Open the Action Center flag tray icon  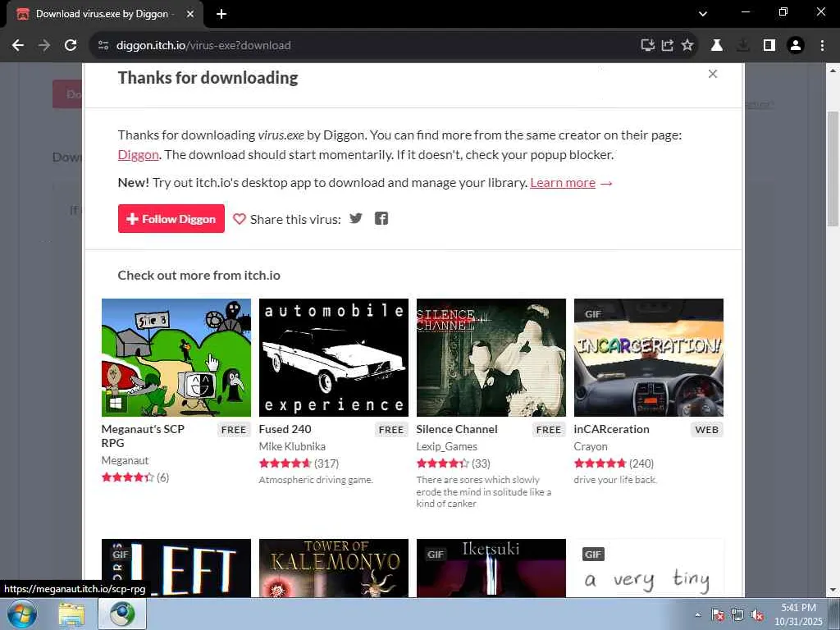718,615
